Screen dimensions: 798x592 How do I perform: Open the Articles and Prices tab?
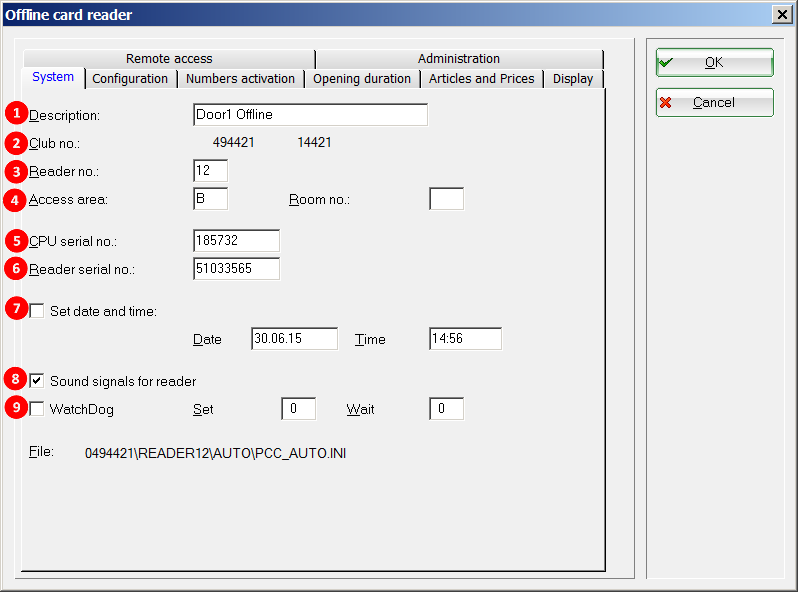tap(482, 79)
